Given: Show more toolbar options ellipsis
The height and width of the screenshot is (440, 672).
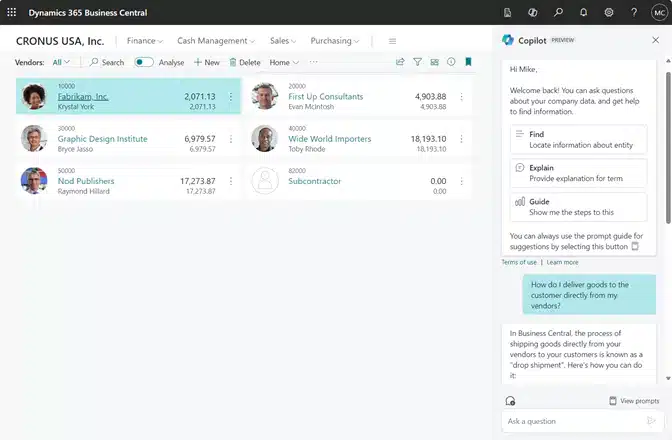Looking at the screenshot, I should (314, 62).
